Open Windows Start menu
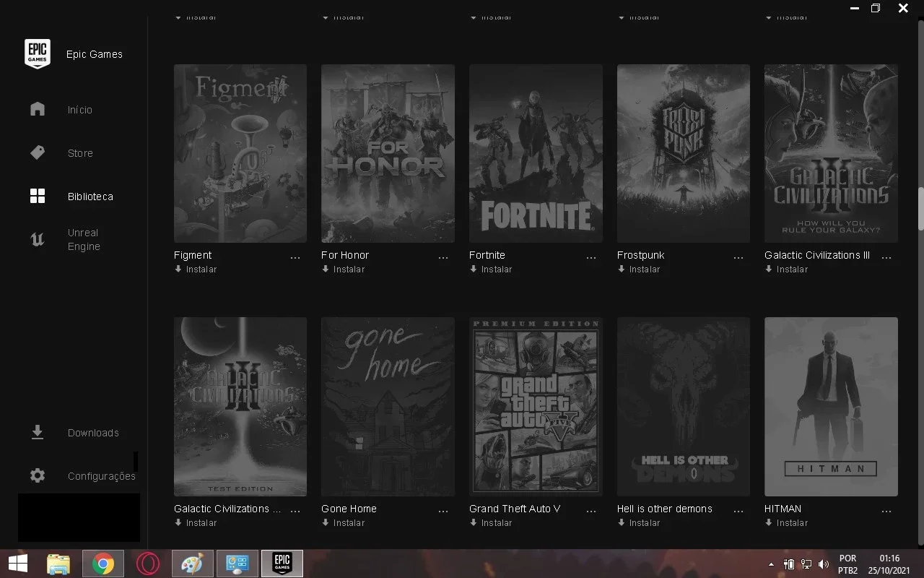924x578 pixels. [x=18, y=564]
